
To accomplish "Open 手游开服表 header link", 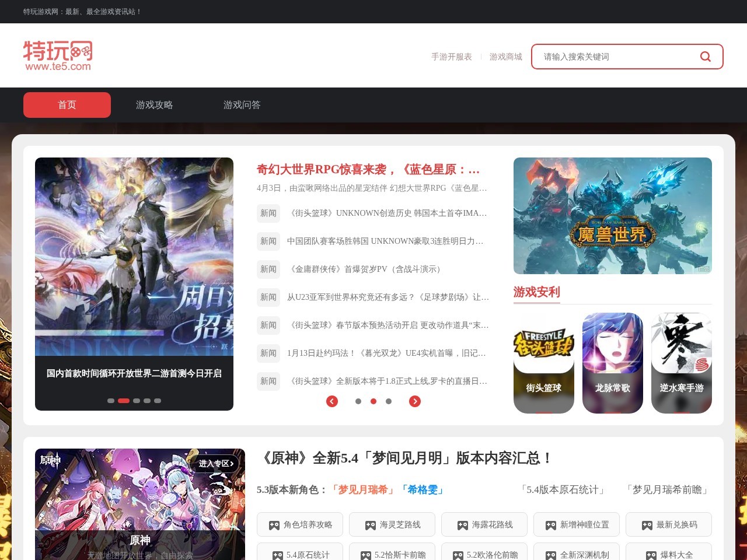I will [x=452, y=57].
